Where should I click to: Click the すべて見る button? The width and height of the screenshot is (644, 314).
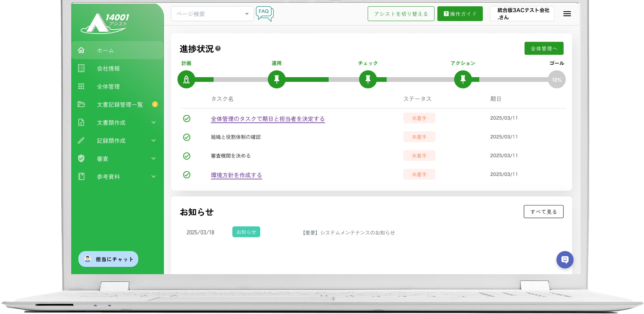[x=543, y=212]
